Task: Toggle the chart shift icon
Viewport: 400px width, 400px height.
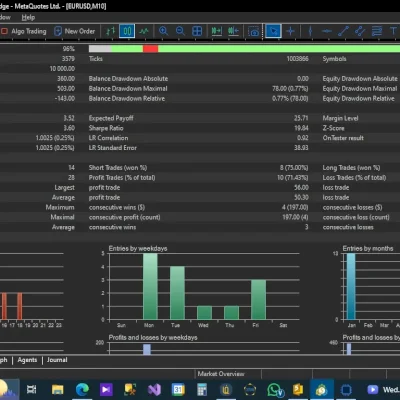Action: [233, 31]
